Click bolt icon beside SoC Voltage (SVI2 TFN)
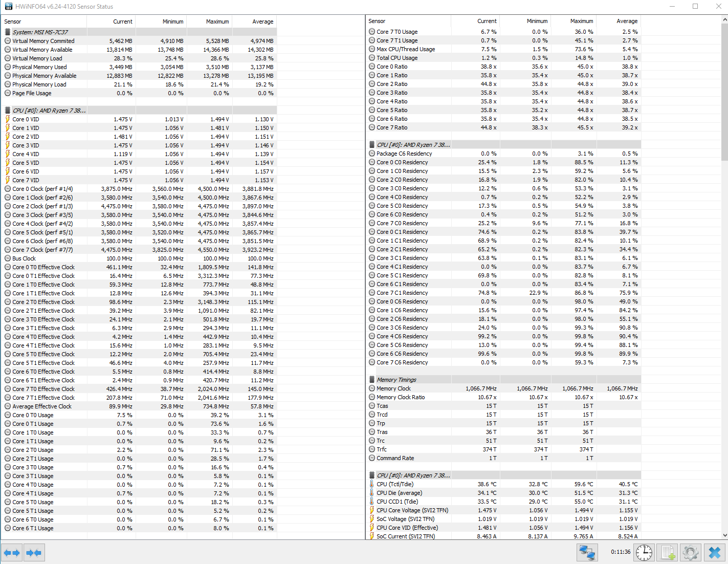This screenshot has height=564, width=728. (372, 519)
